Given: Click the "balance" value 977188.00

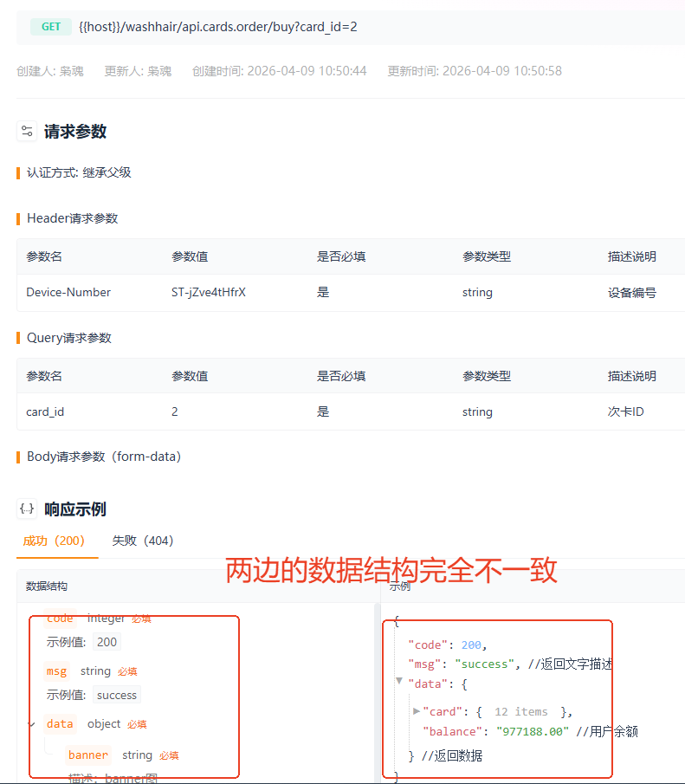Looking at the screenshot, I should 533,731.
